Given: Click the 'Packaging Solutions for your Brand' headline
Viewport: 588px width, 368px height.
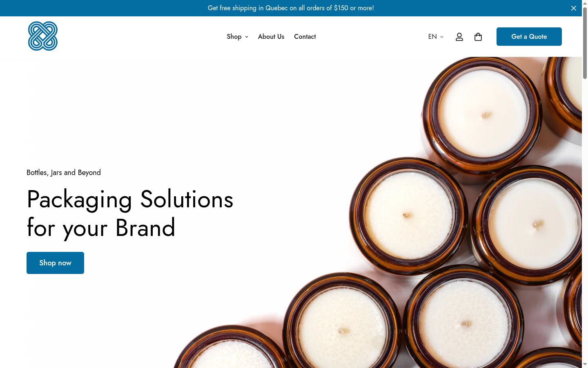Looking at the screenshot, I should [x=130, y=213].
